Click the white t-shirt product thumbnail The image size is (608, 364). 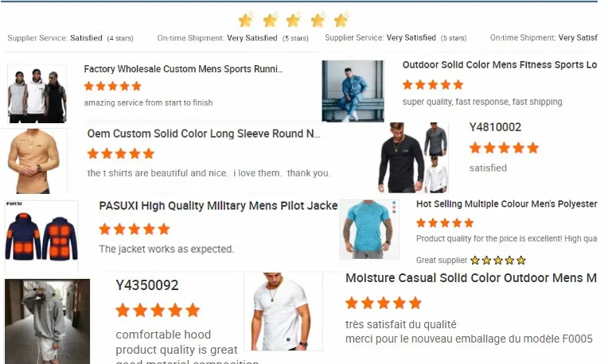pyautogui.click(x=283, y=312)
